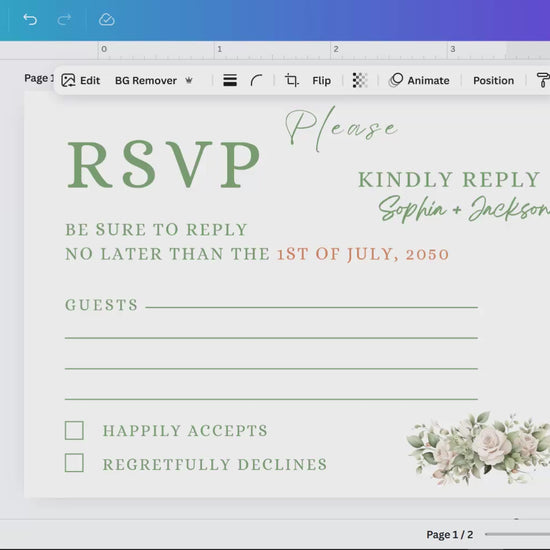
Task: Check the Regretfully Declines checkbox
Action: pos(74,463)
